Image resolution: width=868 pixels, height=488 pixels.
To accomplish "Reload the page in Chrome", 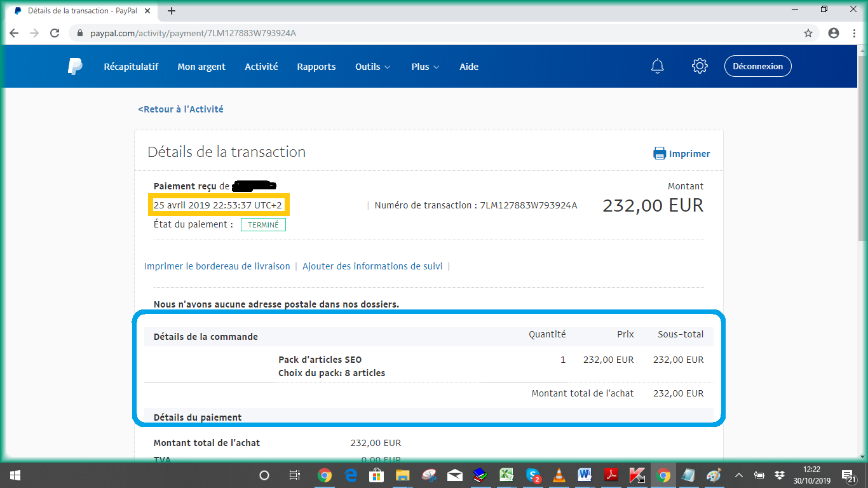I will 55,33.
